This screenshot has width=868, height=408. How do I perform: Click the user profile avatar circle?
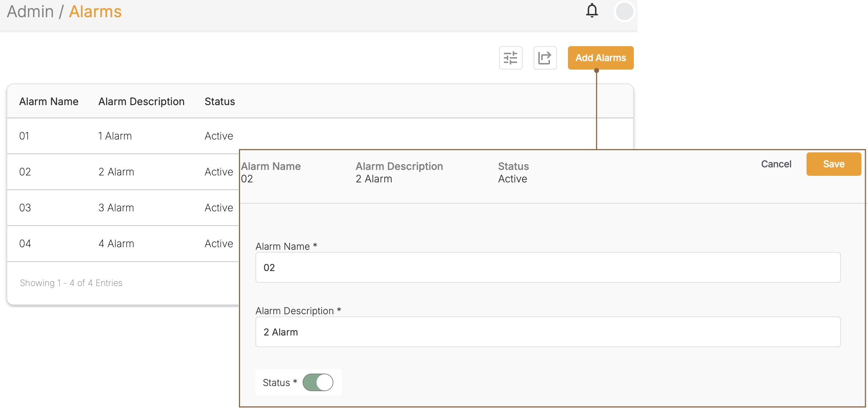tap(624, 12)
